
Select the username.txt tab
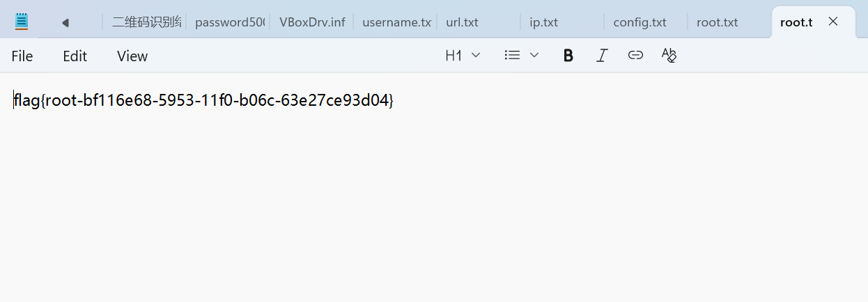396,22
